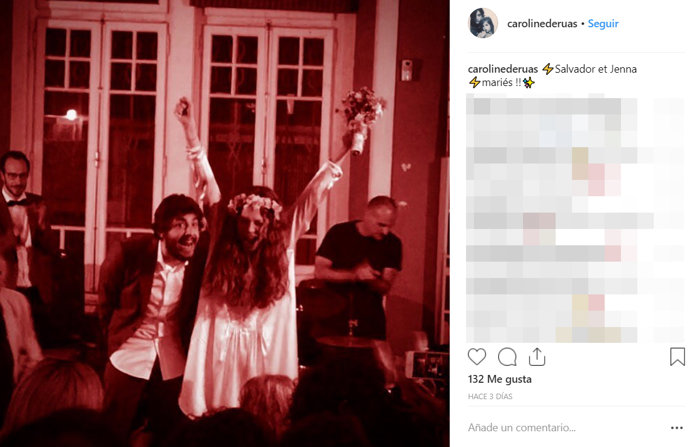Click the wedding photo of the couple
The image size is (690, 447).
(x=224, y=224)
